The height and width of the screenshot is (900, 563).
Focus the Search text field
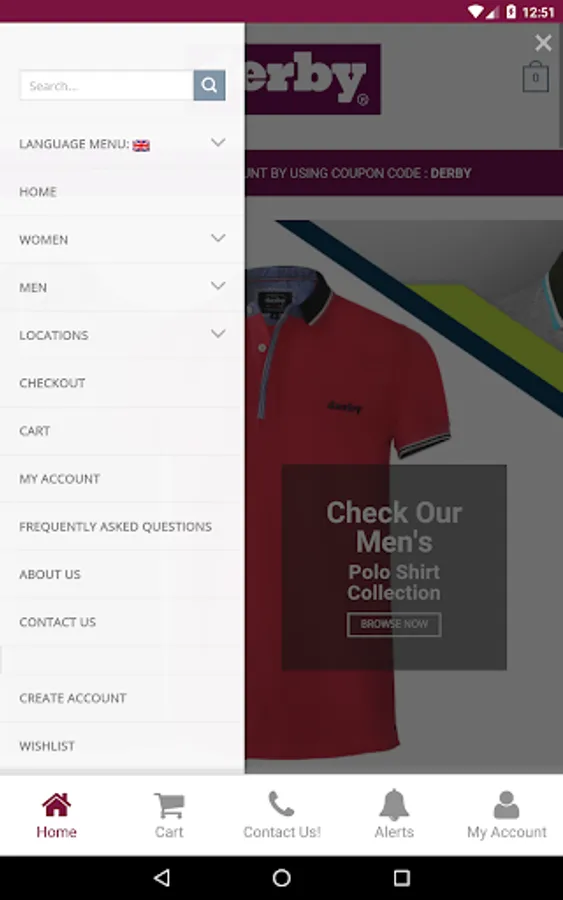(107, 86)
